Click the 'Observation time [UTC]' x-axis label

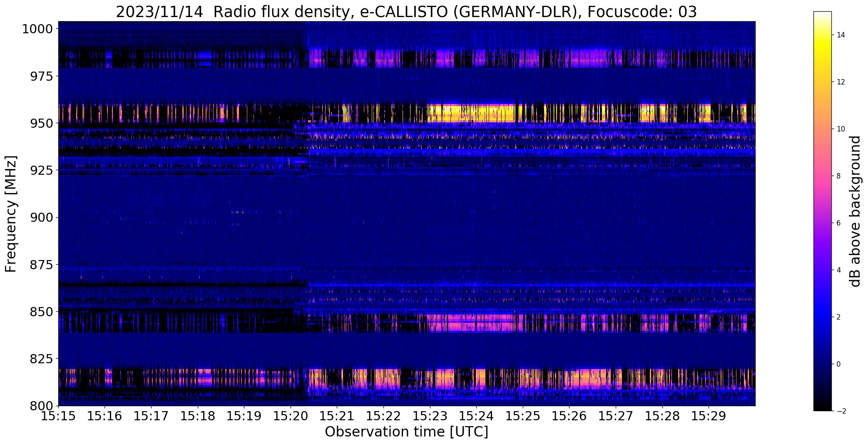[406, 432]
